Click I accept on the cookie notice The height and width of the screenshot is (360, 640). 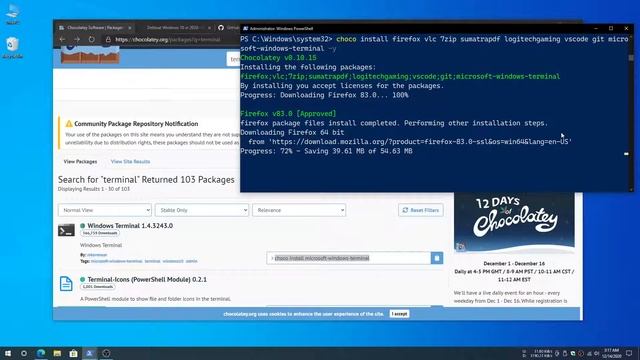pyautogui.click(x=399, y=314)
